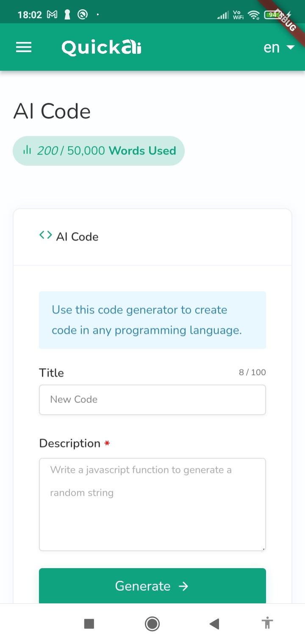Viewport: 305px width, 644px height.
Task: Tap the bar chart icon in words badge
Action: click(27, 150)
